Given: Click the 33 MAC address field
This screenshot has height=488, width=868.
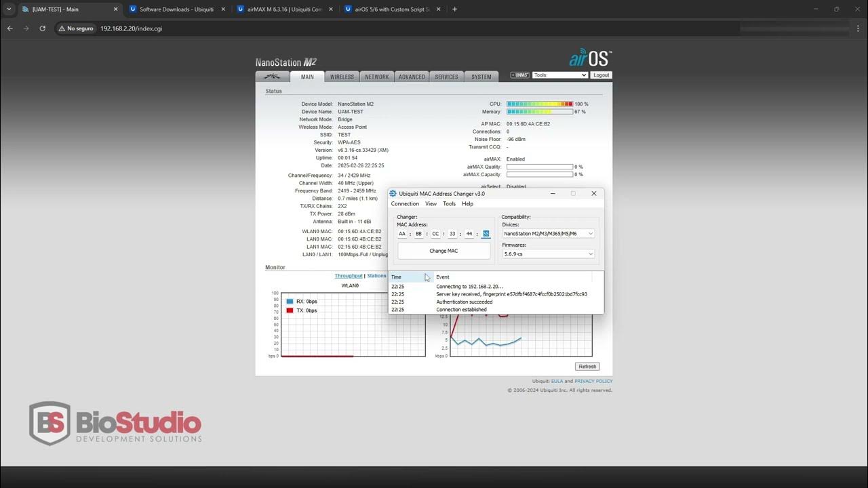Looking at the screenshot, I should (452, 234).
